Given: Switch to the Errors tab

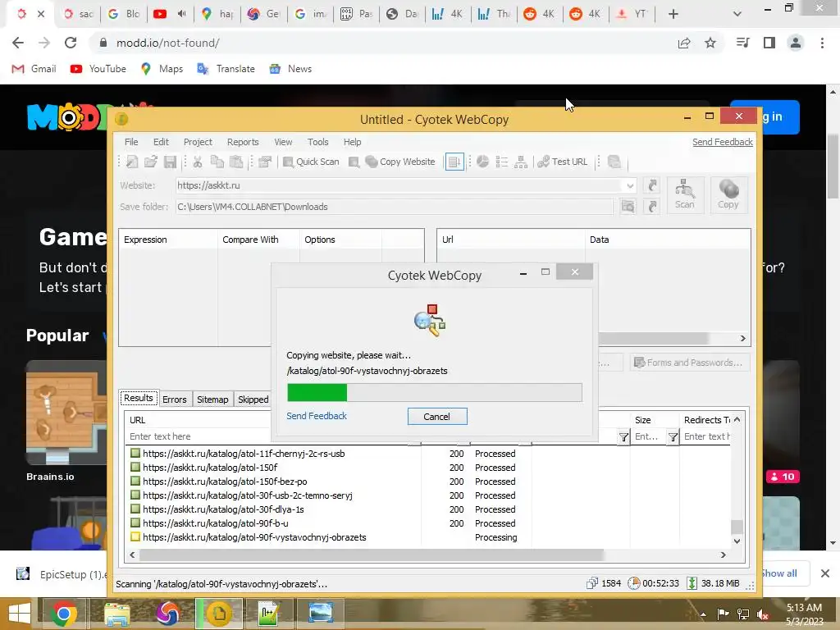Looking at the screenshot, I should (x=175, y=399).
